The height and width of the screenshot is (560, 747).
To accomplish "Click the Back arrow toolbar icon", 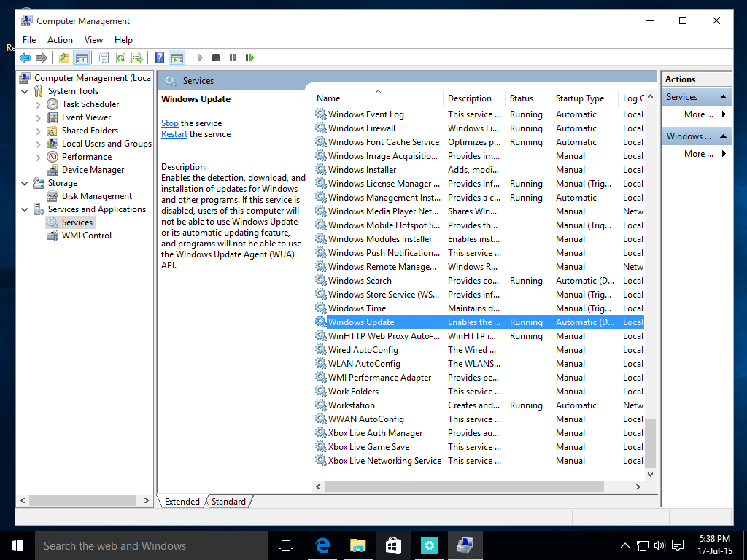I will (x=25, y=58).
